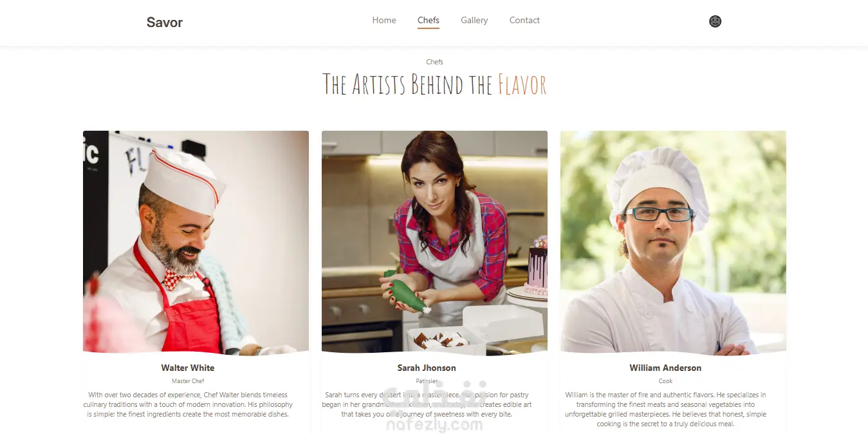
Task: Click Sarah Jhonson's pastry description text
Action: coord(427,405)
